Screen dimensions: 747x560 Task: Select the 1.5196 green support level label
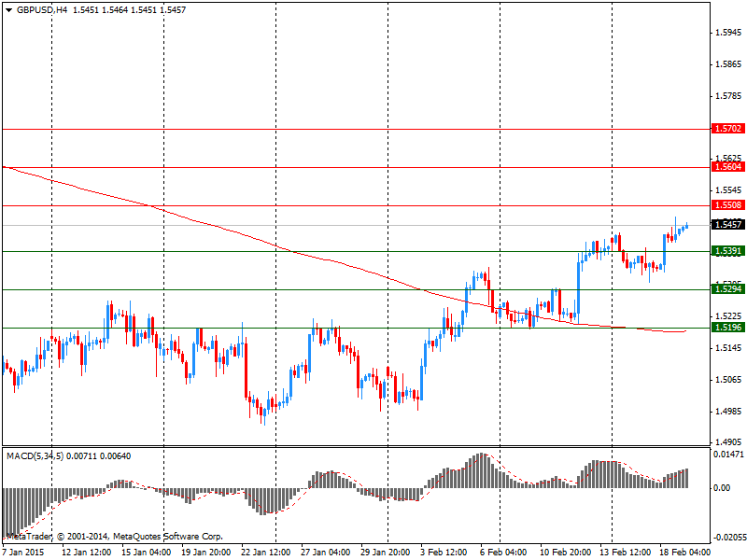coord(728,328)
